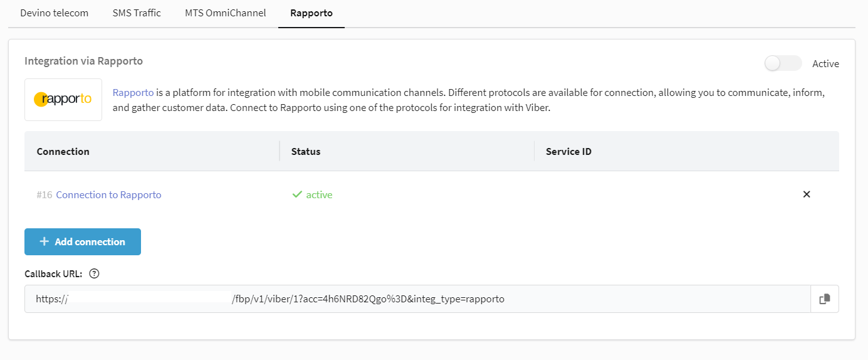The image size is (868, 360).
Task: Toggle the Active switch on
Action: pos(783,63)
